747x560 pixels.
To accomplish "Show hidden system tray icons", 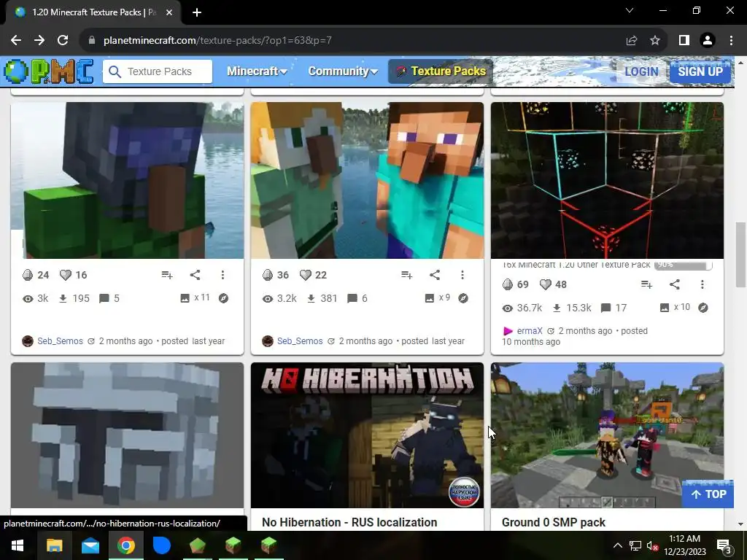I will pos(617,545).
